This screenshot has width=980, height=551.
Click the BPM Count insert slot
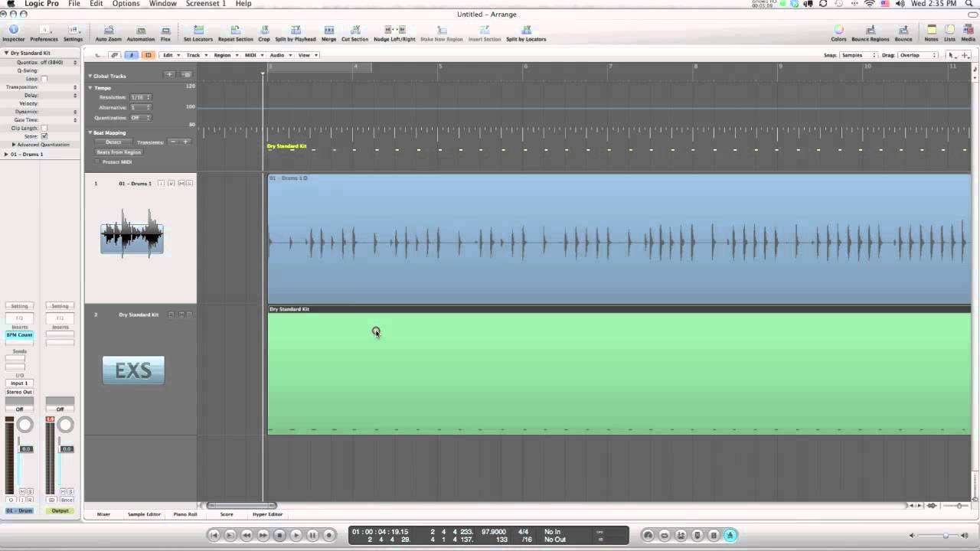20,334
